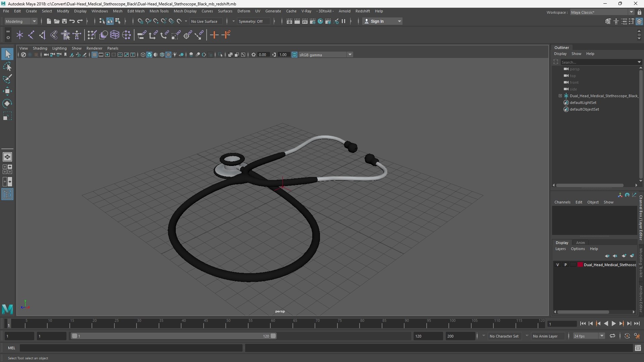This screenshot has width=644, height=362.
Task: Activate the Lasso Select tool
Action: (x=7, y=67)
